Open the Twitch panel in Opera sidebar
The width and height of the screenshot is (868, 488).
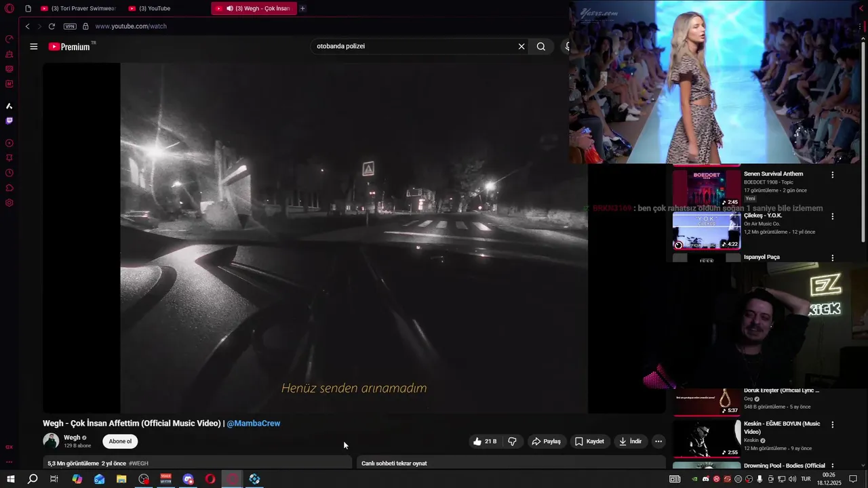[x=9, y=121]
